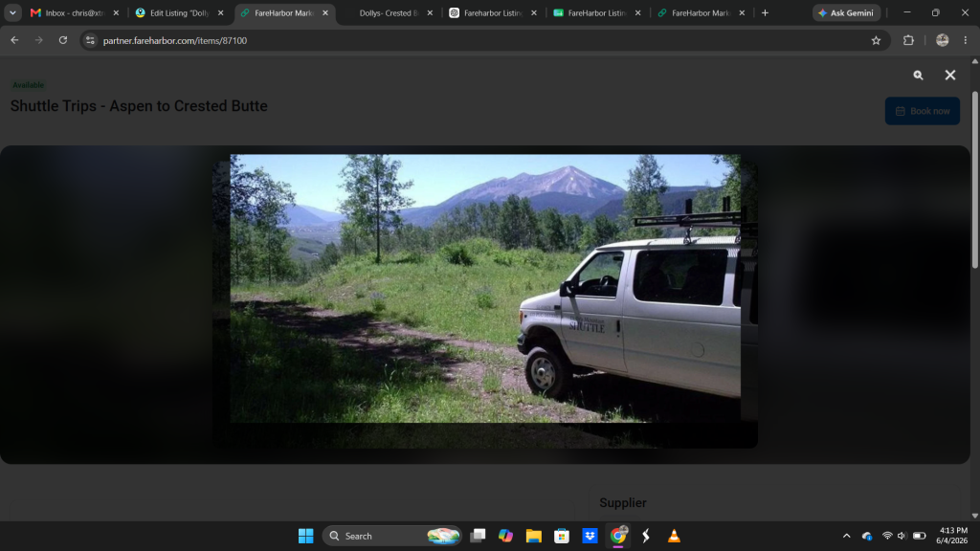Viewport: 980px width, 551px height.
Task: Click the battery status tray icon
Action: 919,536
